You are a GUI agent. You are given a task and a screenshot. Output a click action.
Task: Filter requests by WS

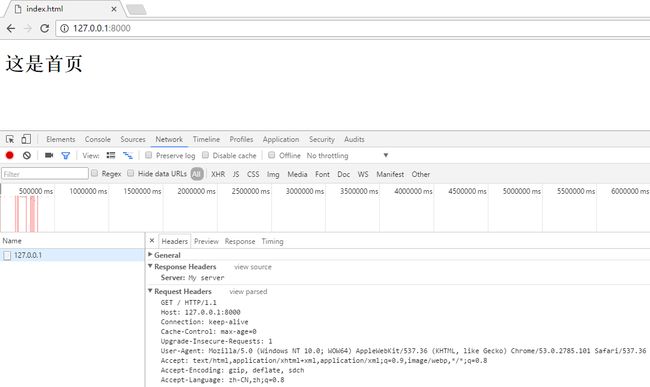tap(363, 174)
